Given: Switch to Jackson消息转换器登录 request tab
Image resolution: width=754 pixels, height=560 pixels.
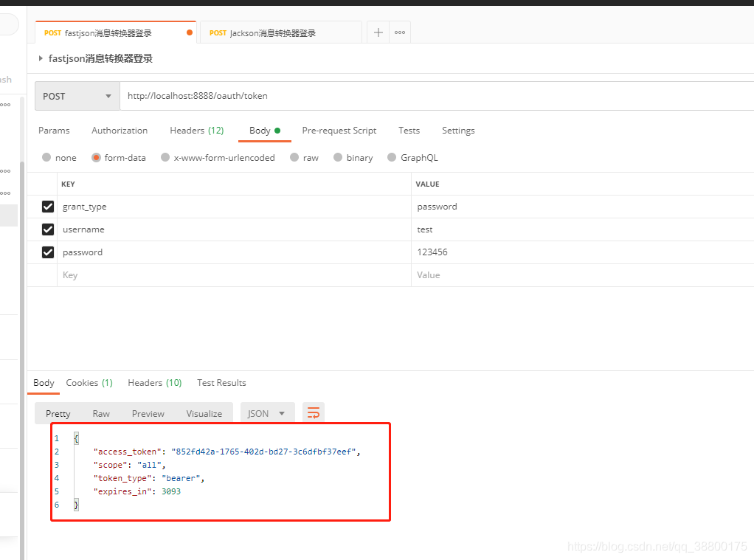Looking at the screenshot, I should pyautogui.click(x=280, y=32).
